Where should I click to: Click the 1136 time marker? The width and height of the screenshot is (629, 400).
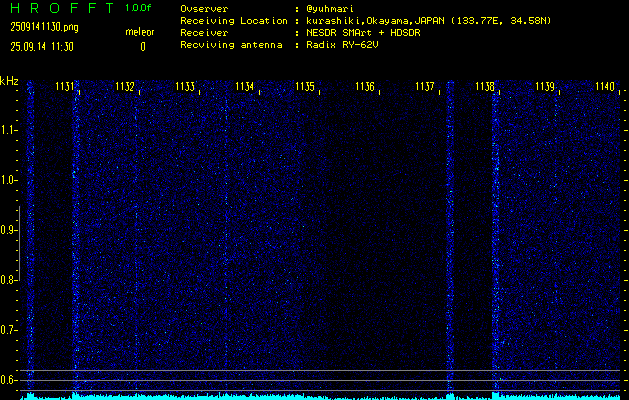coord(365,87)
